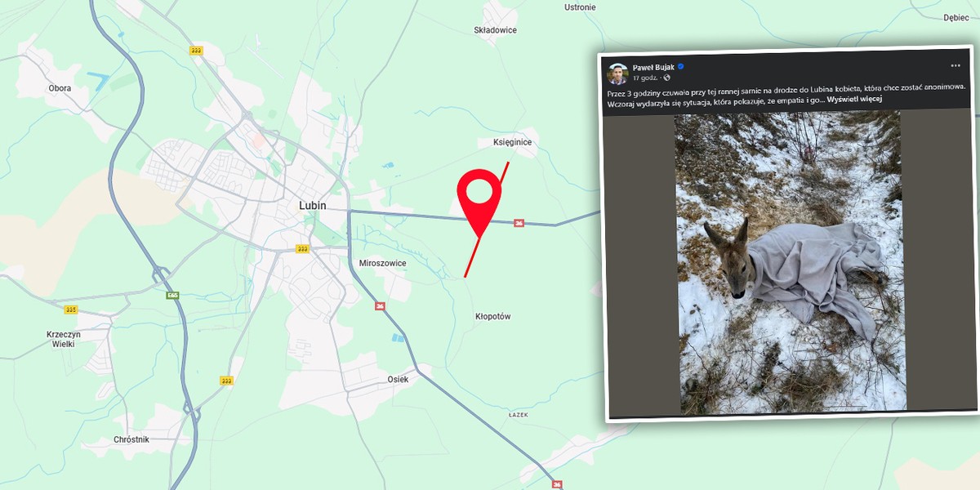Click the Miroszowice label on map

[x=382, y=263]
